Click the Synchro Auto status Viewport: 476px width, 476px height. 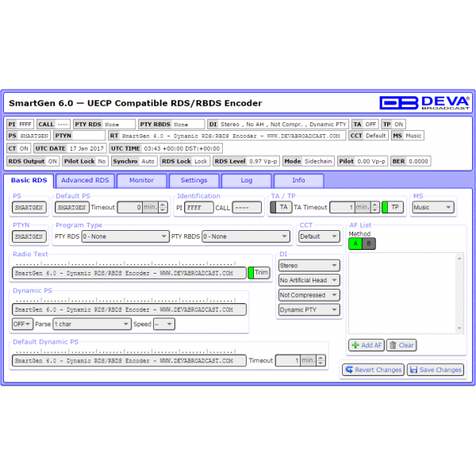click(134, 161)
